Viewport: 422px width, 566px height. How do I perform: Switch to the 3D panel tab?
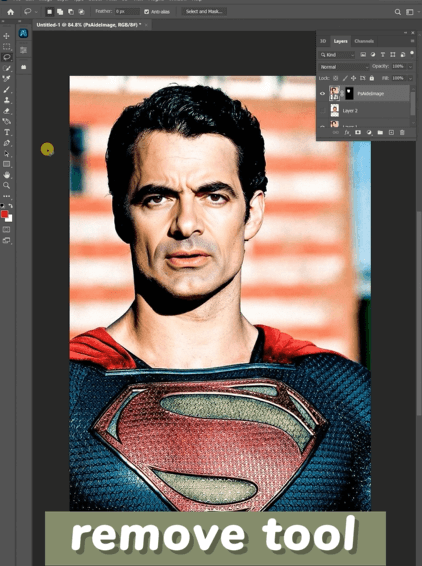[x=323, y=41]
